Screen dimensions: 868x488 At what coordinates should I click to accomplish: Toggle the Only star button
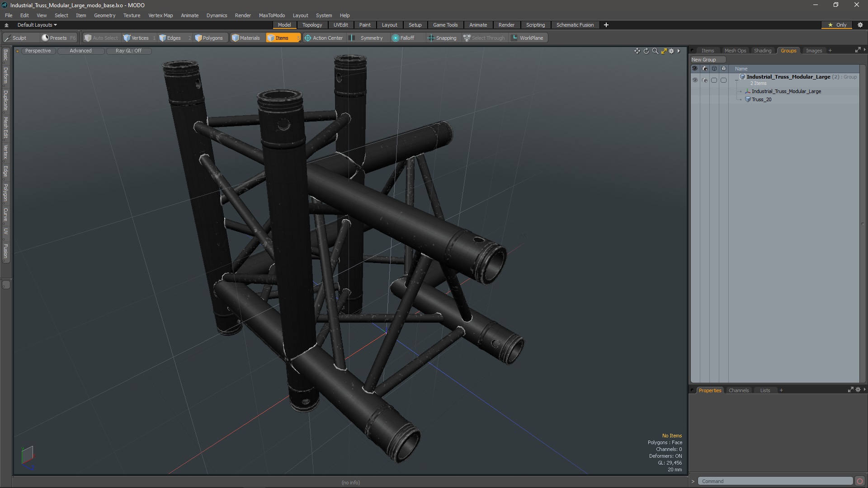point(837,25)
